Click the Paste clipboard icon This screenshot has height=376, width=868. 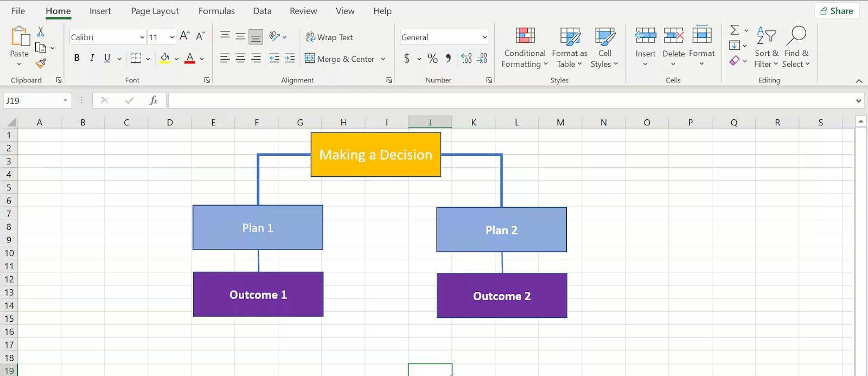20,37
